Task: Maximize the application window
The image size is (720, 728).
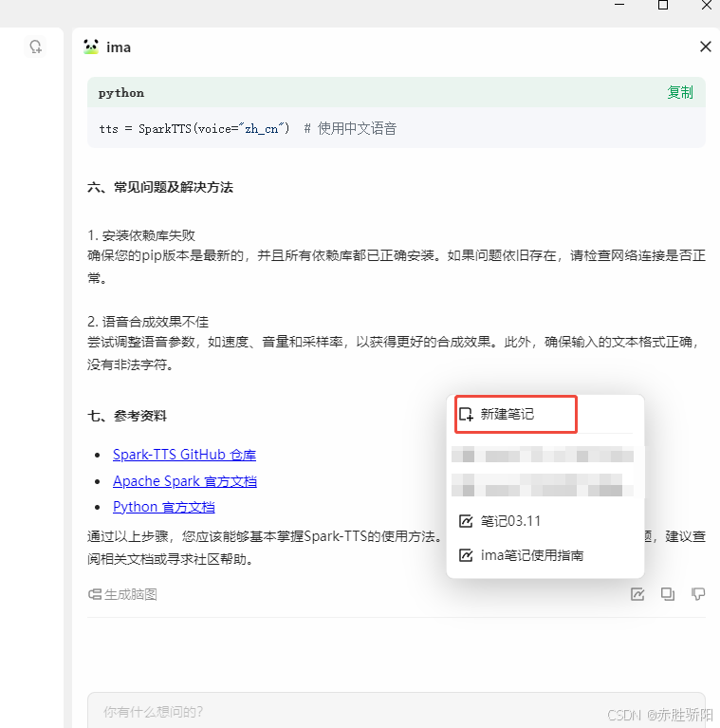Action: pos(663,5)
